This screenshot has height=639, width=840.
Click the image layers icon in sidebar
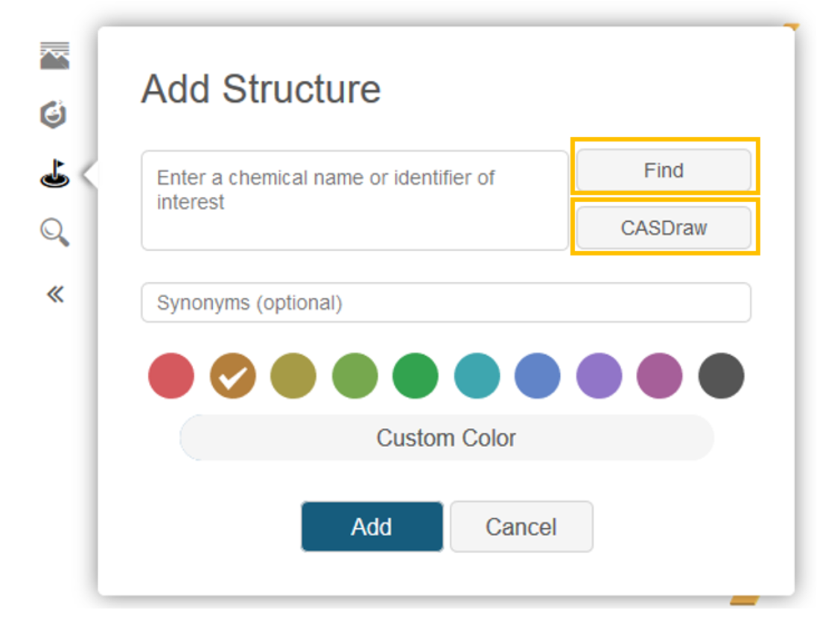click(x=54, y=56)
